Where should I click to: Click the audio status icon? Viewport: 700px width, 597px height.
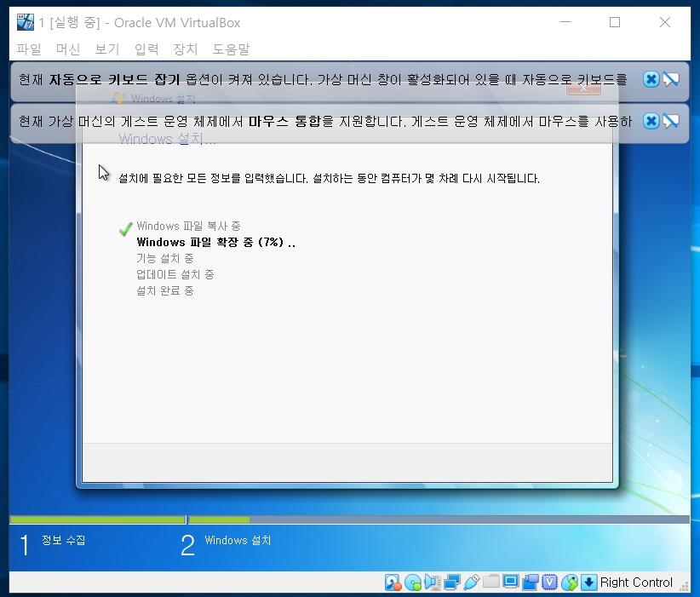[433, 583]
